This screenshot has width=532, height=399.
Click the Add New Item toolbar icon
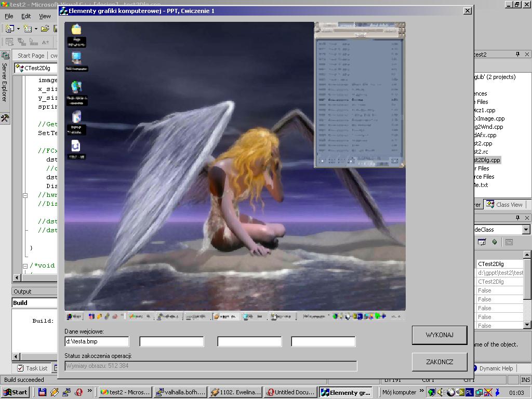coord(28,29)
